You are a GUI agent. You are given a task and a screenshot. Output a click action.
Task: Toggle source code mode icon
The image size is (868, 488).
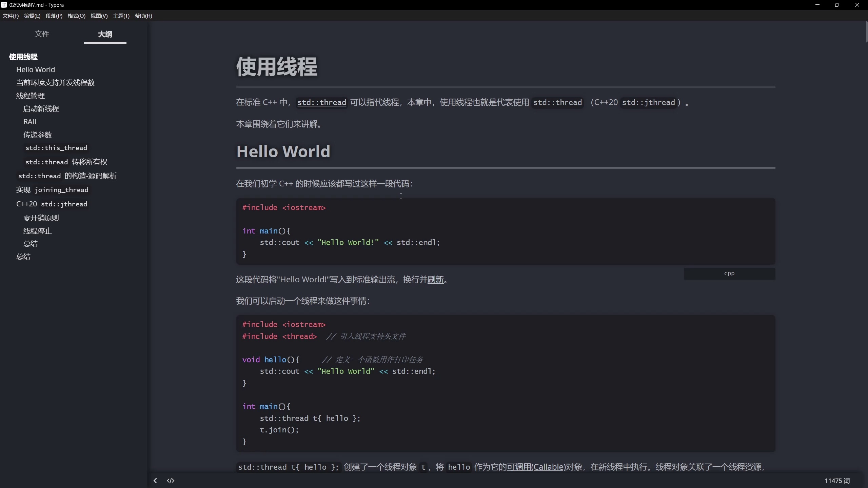click(171, 481)
